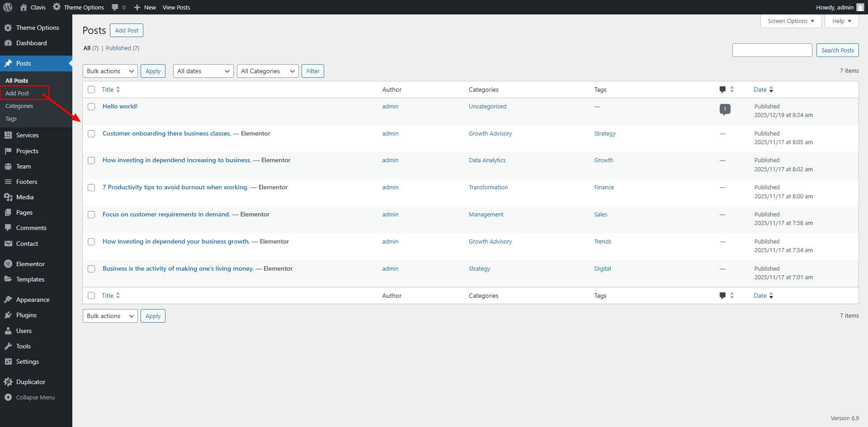This screenshot has height=427, width=868.
Task: Expand the All dates filter dropdown
Action: 203,71
